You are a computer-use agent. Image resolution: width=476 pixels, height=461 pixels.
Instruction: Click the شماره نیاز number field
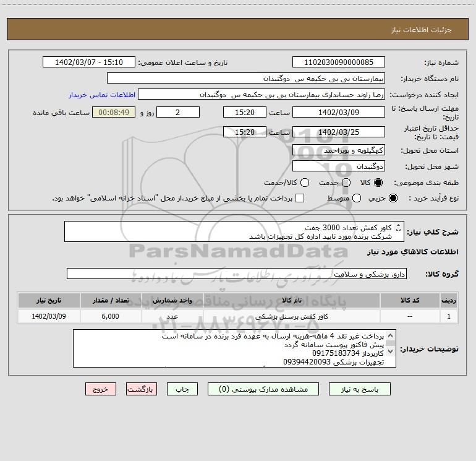(x=339, y=62)
